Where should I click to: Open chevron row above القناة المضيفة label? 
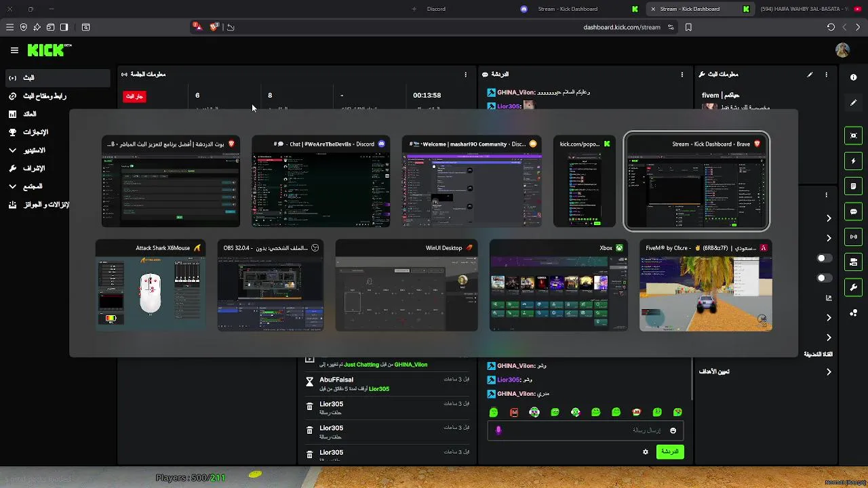tap(829, 338)
